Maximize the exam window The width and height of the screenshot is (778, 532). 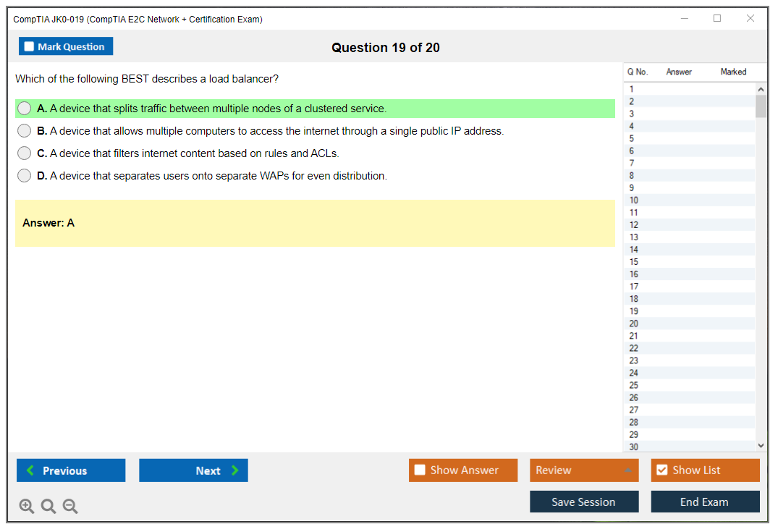coord(717,19)
